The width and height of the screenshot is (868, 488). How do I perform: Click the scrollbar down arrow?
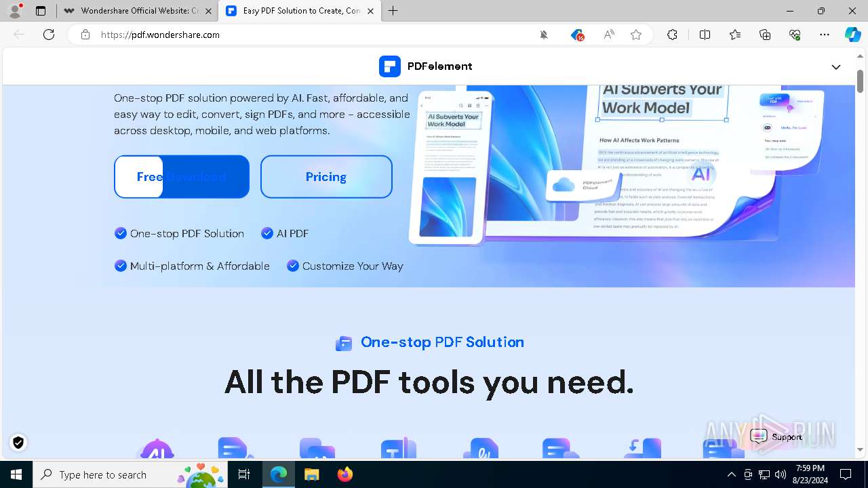point(861,450)
